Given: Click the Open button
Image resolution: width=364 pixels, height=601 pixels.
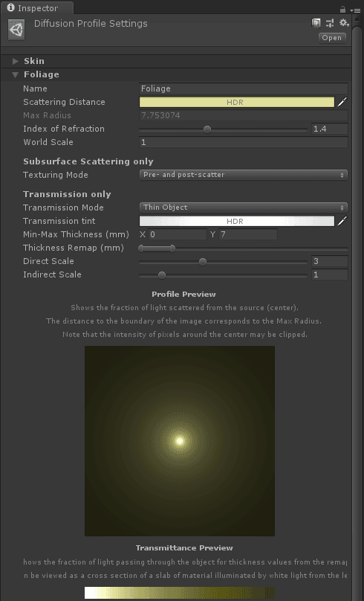Looking at the screenshot, I should coord(332,37).
